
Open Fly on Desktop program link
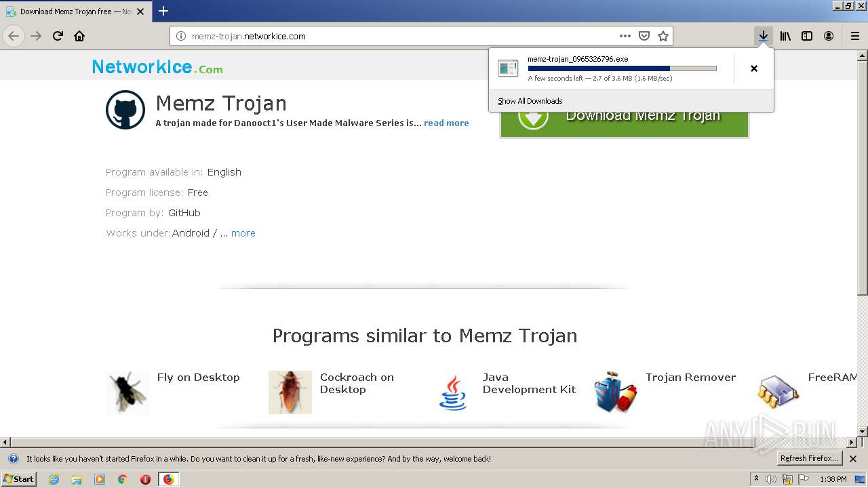coord(198,378)
